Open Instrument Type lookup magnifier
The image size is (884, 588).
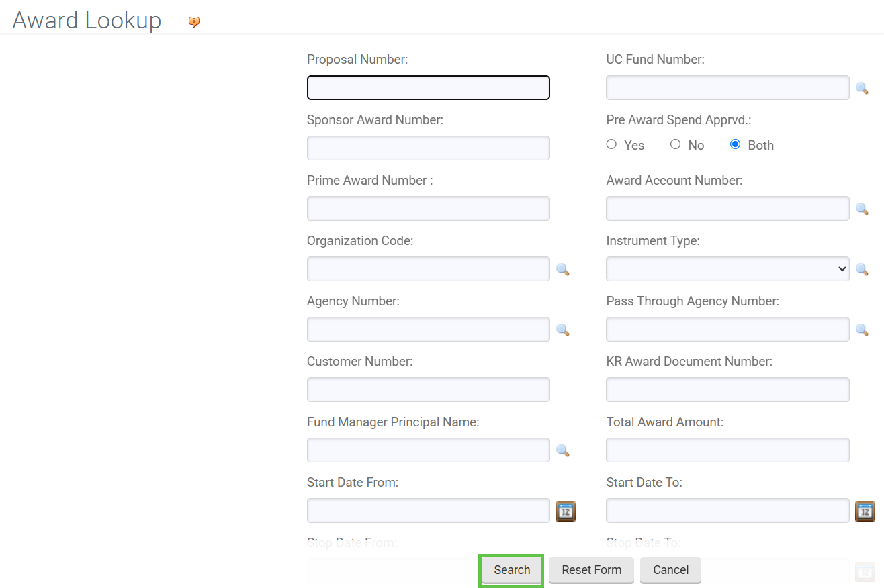pos(862,269)
